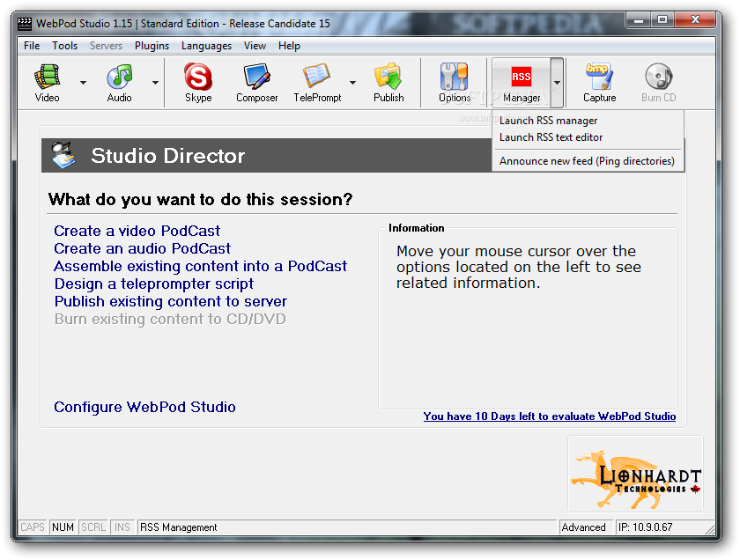The image size is (740, 560).
Task: Click the NUM status indicator
Action: [x=63, y=527]
